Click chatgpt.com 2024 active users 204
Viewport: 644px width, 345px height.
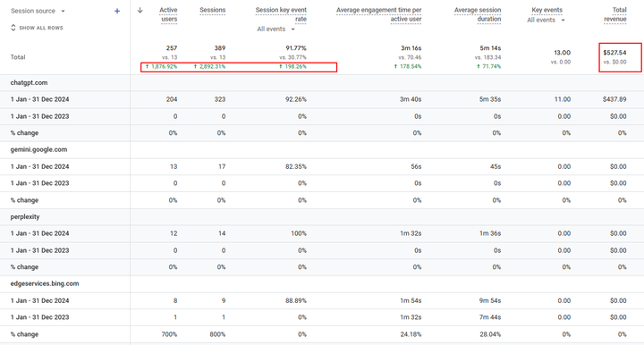tap(172, 99)
